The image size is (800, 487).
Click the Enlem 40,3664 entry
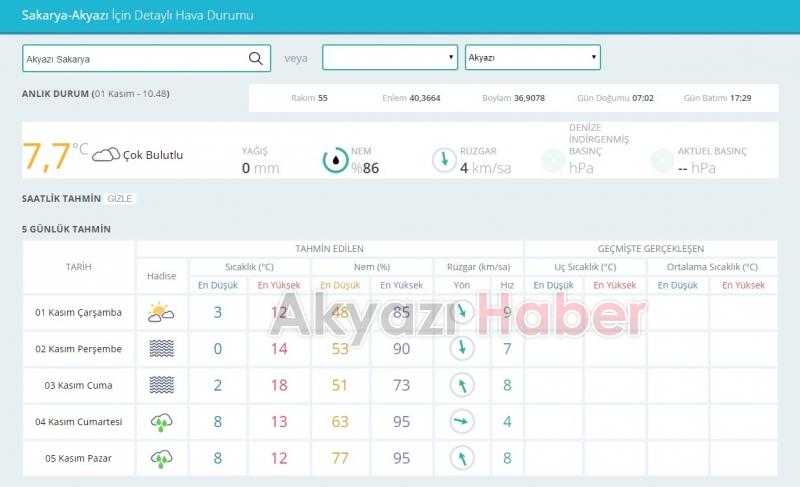click(411, 98)
